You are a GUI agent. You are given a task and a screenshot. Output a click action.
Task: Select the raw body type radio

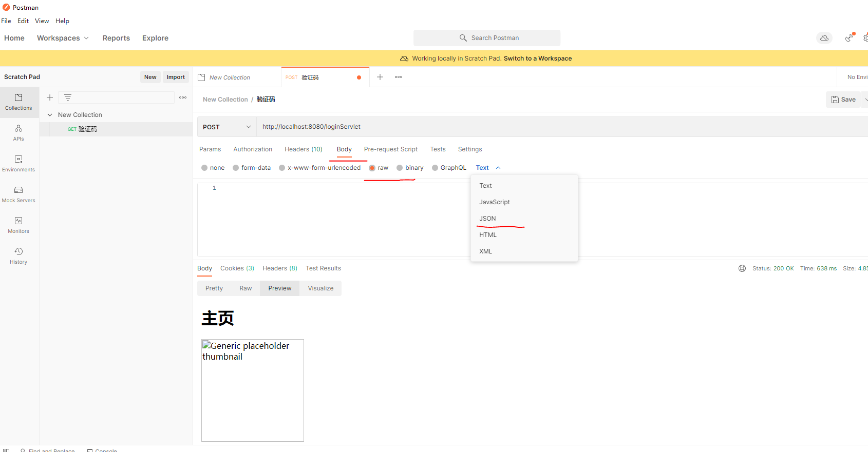tap(372, 168)
